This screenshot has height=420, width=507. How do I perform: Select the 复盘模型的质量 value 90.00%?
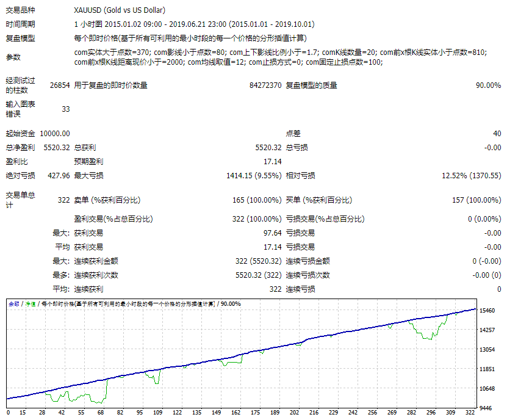[488, 85]
